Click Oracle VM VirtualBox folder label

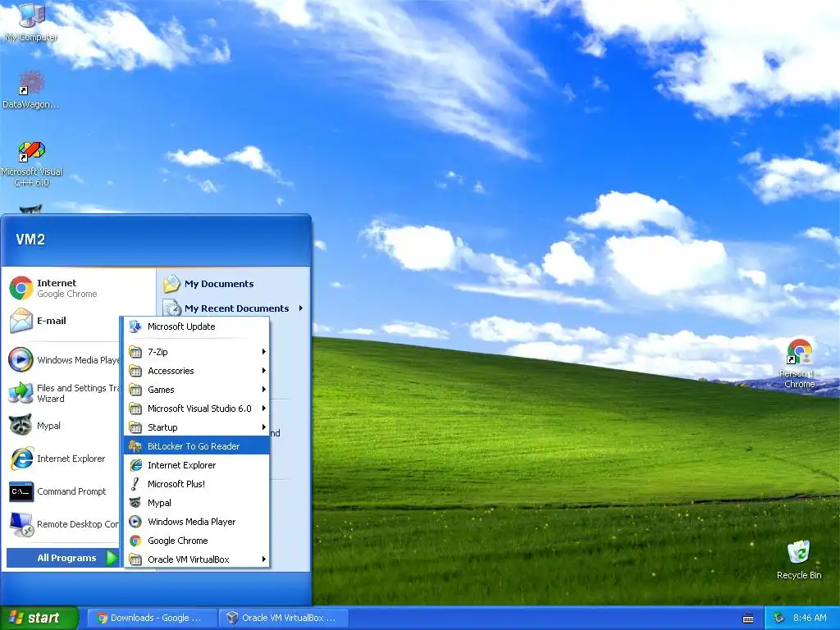click(189, 559)
